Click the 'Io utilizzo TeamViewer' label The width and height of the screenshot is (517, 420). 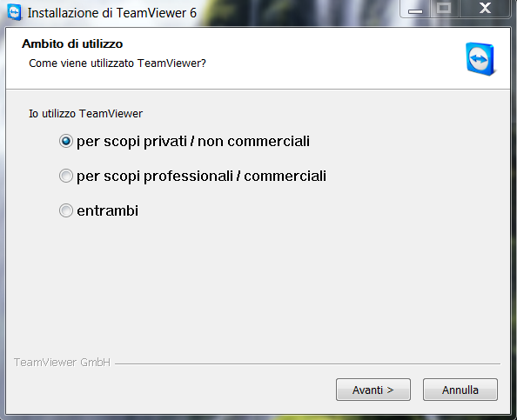click(x=85, y=114)
